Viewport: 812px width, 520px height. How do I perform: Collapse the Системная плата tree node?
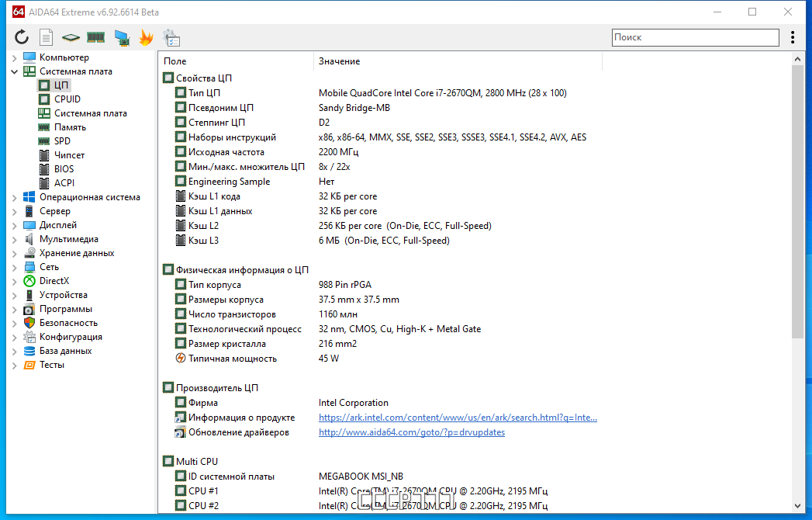[x=15, y=71]
